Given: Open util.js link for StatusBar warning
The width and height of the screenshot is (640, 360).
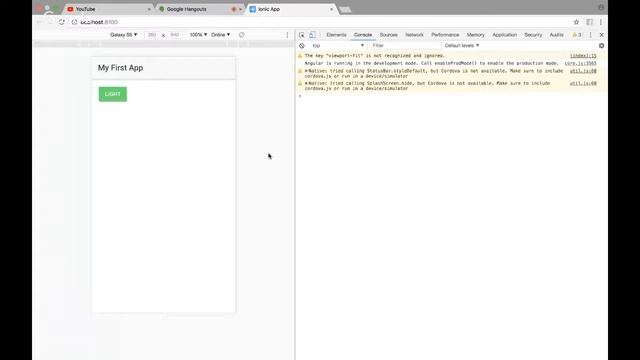Looking at the screenshot, I should tap(583, 71).
